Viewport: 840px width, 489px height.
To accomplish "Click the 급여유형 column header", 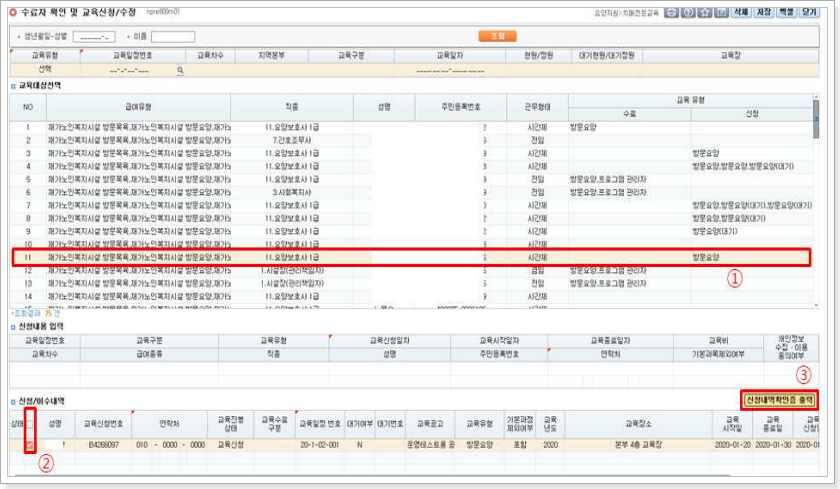I will (138, 107).
